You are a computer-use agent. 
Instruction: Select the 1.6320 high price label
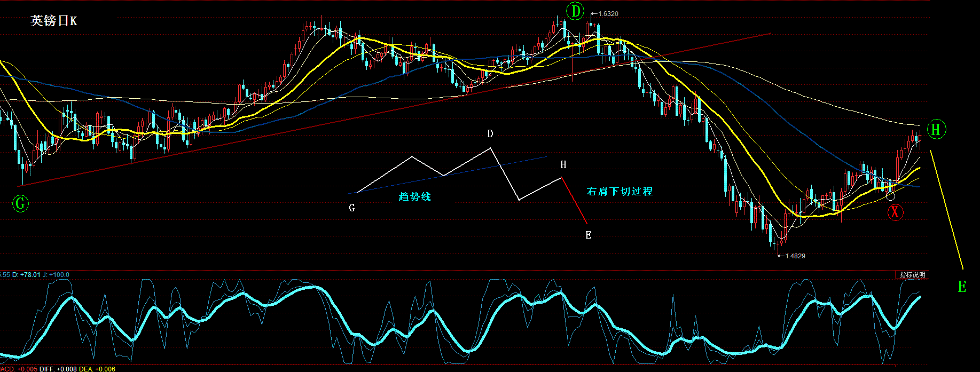point(608,14)
